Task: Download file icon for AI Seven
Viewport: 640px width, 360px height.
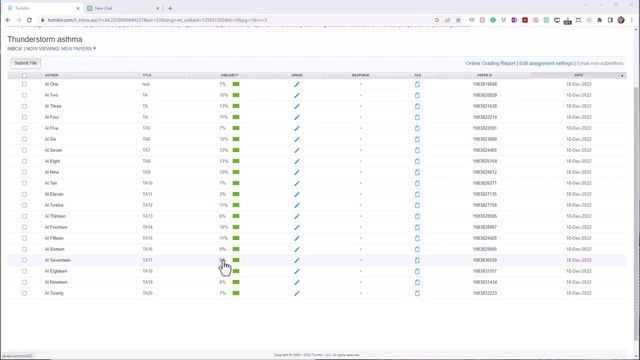Action: 417,151
